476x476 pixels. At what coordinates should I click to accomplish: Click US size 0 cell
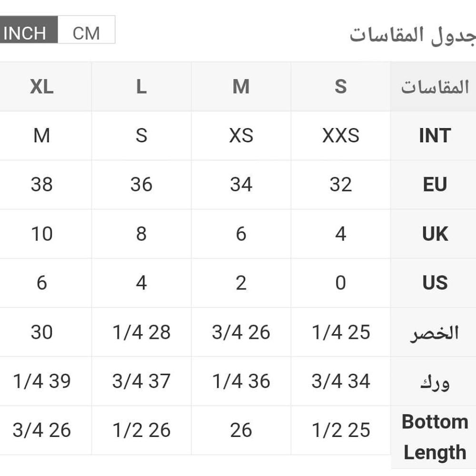tap(340, 283)
